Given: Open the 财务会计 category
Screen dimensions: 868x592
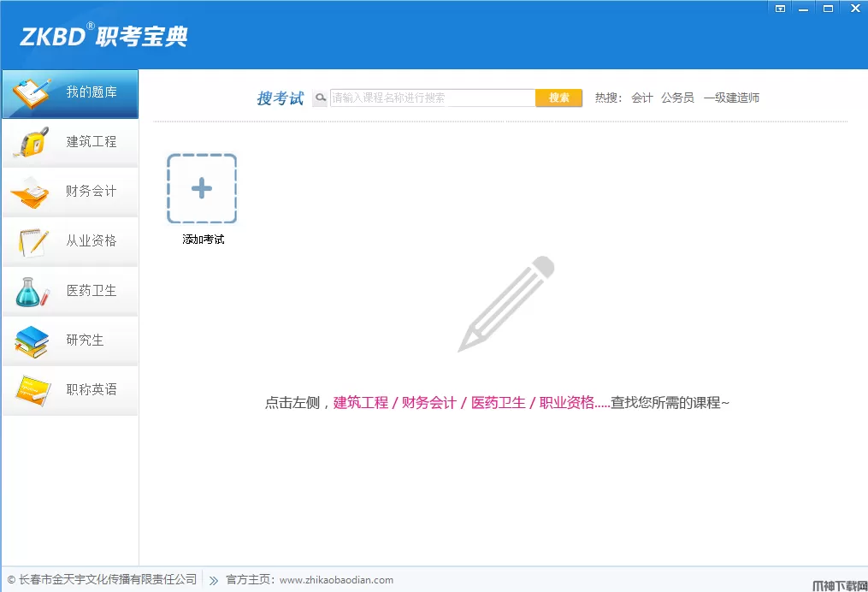Looking at the screenshot, I should pos(69,192).
